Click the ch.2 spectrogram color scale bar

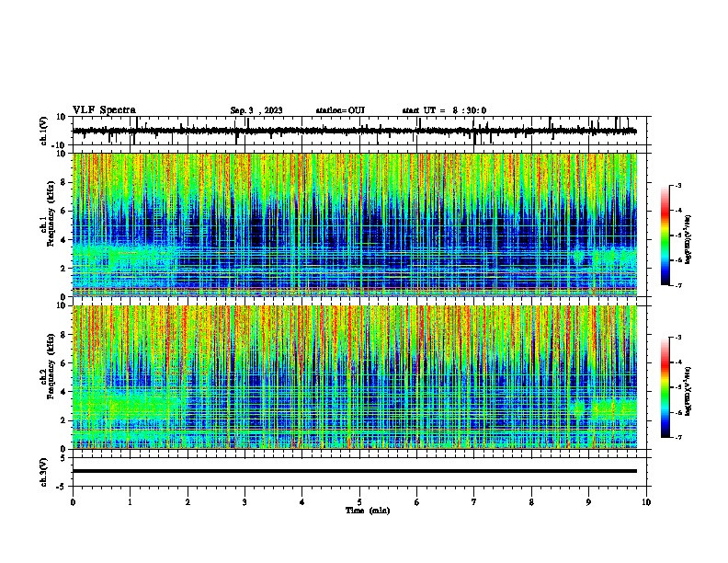(665, 387)
